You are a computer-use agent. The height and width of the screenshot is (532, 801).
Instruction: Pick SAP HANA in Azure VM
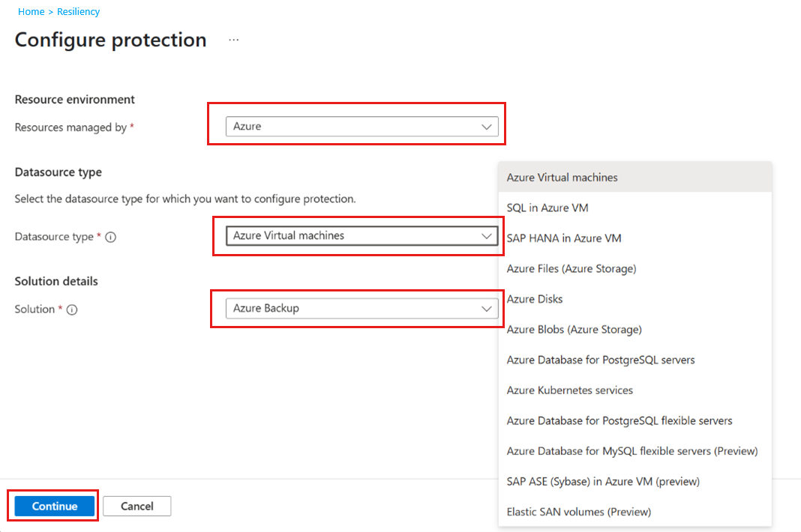635,238
